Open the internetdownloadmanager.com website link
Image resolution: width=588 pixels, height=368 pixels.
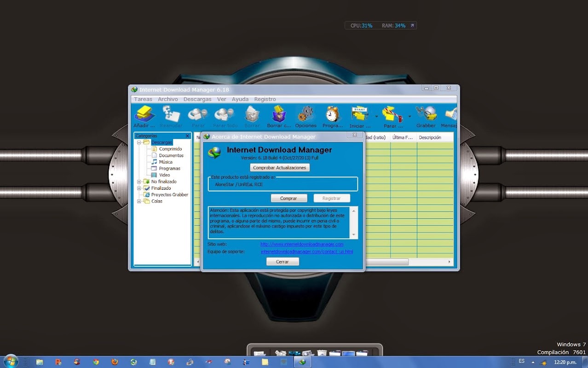(302, 244)
